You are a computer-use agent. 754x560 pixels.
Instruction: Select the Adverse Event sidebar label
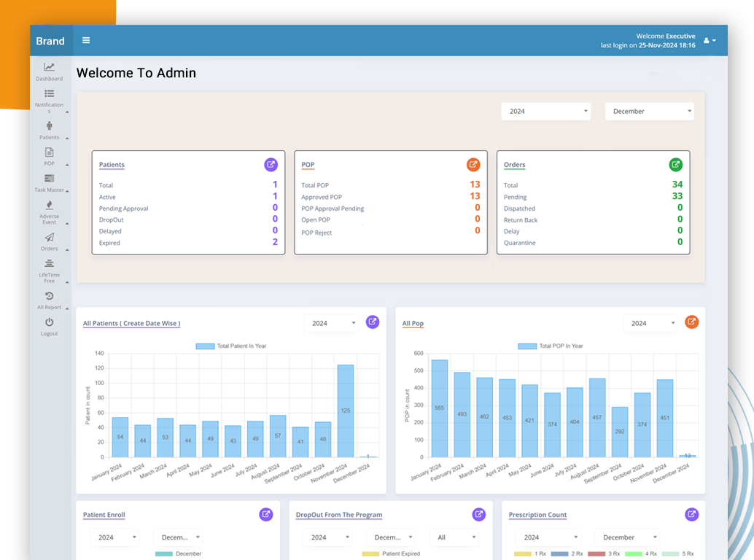[49, 219]
